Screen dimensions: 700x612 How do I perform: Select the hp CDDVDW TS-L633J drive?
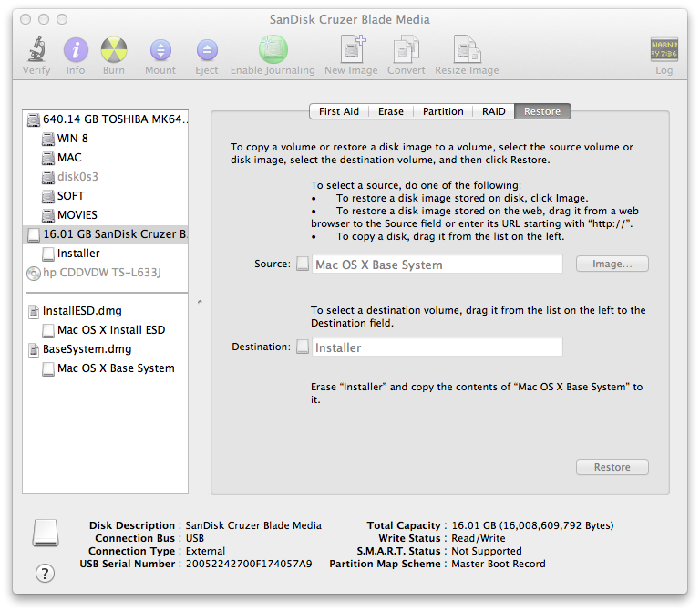point(106,273)
